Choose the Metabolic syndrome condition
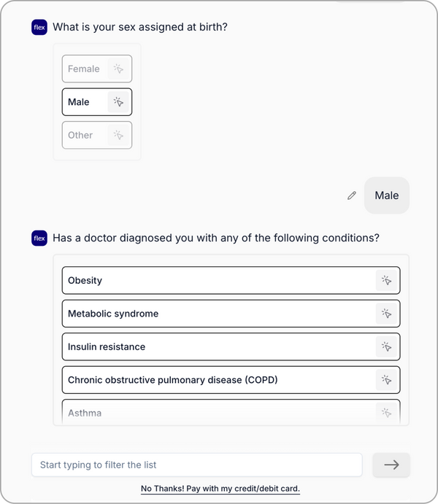The image size is (438, 504). click(219, 314)
